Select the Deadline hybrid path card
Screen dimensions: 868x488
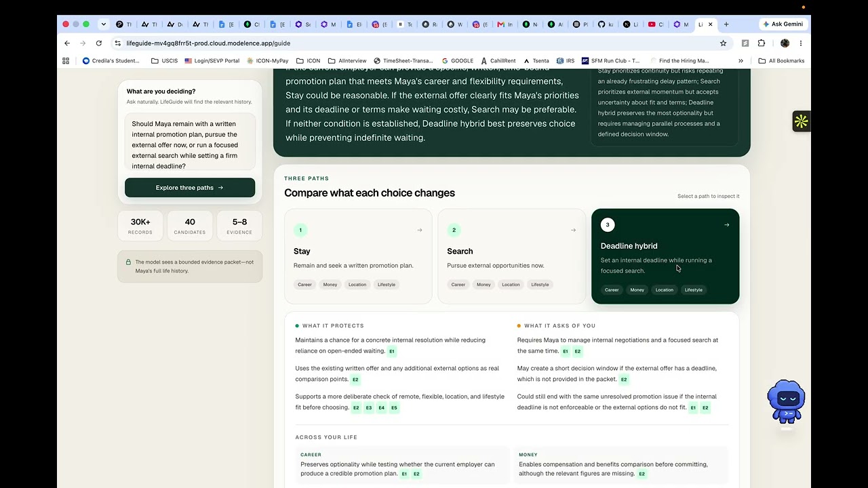(x=665, y=256)
